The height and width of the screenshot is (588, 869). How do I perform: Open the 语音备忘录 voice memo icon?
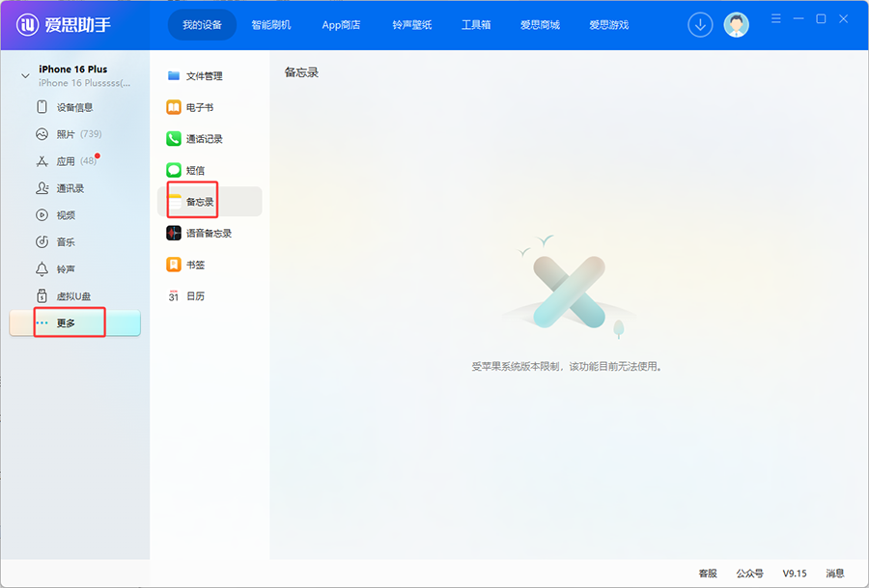[x=174, y=234]
